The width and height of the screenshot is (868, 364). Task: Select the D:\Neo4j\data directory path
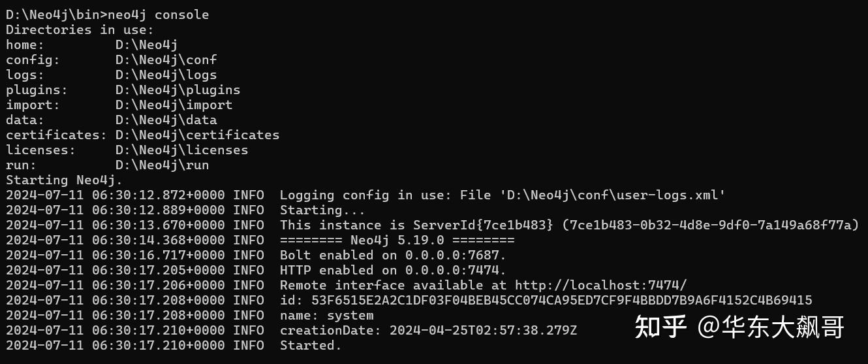(x=166, y=120)
